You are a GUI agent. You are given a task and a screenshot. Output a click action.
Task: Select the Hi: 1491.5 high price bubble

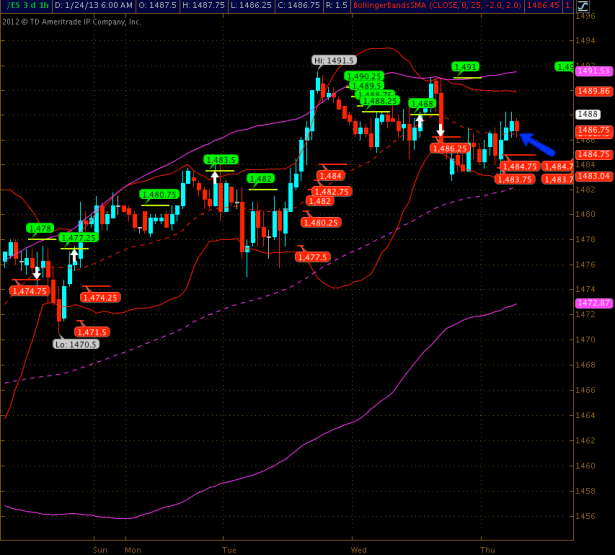pos(333,60)
